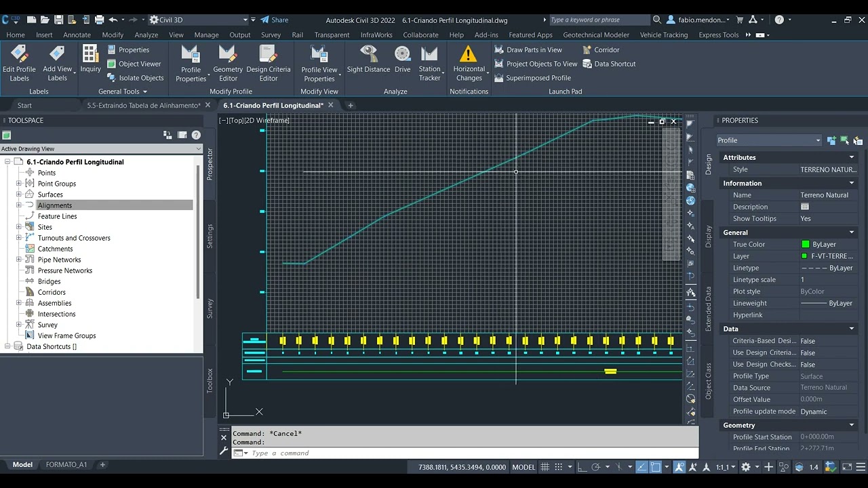The height and width of the screenshot is (488, 868).
Task: Switch to the Start document tab
Action: pyautogui.click(x=24, y=105)
